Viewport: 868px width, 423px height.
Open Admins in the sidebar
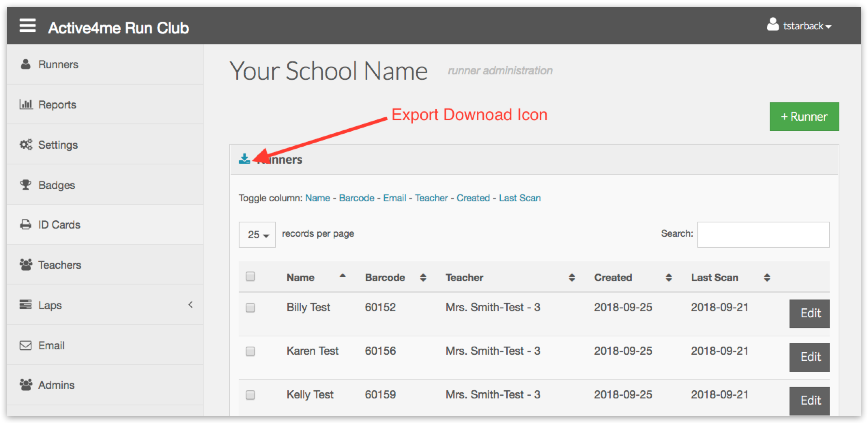pos(56,385)
